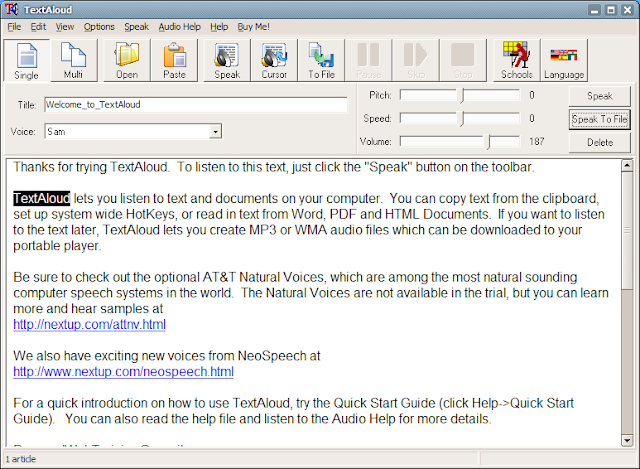Click the Speak To File button
This screenshot has width=640, height=469.
pyautogui.click(x=600, y=119)
